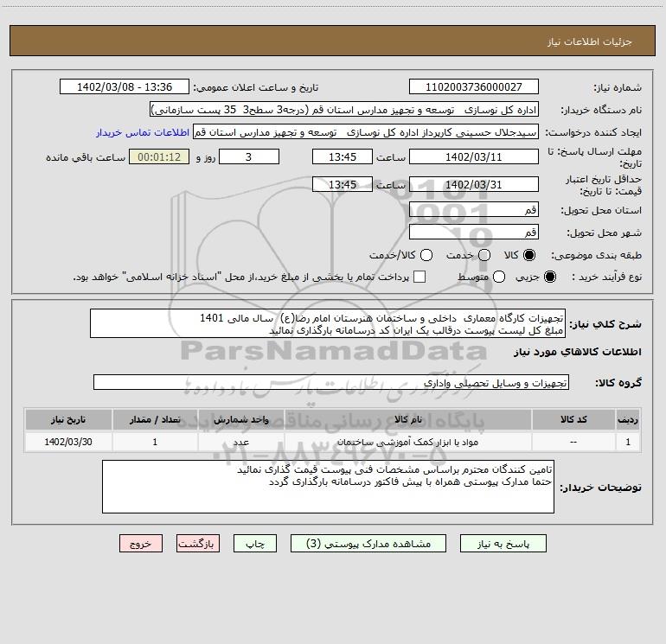The width and height of the screenshot is (666, 644).
Task: Click the price validity date 1402/03/31
Action: coord(474,184)
